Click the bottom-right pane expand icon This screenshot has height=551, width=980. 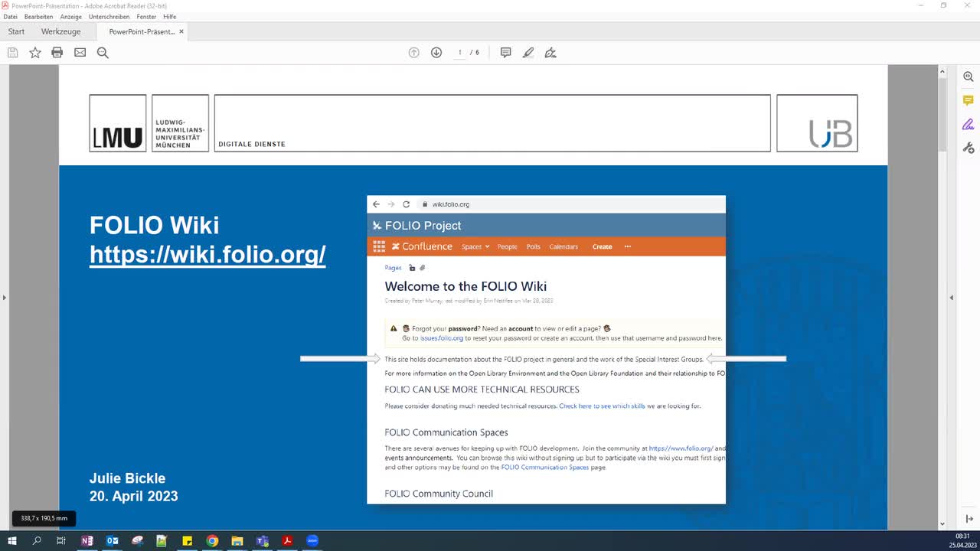pos(969,519)
